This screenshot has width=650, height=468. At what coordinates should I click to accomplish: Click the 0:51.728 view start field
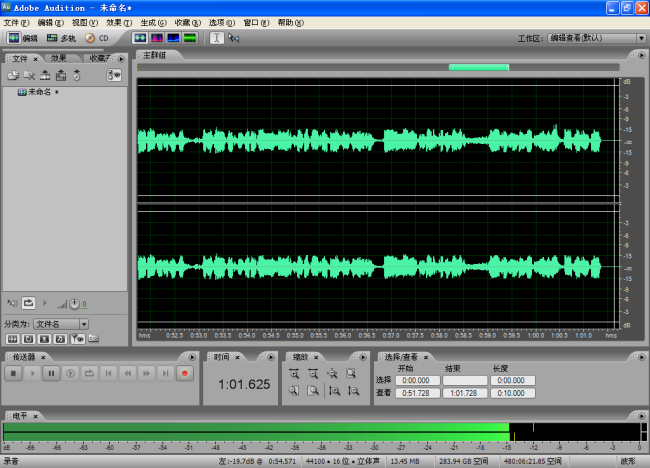[417, 393]
